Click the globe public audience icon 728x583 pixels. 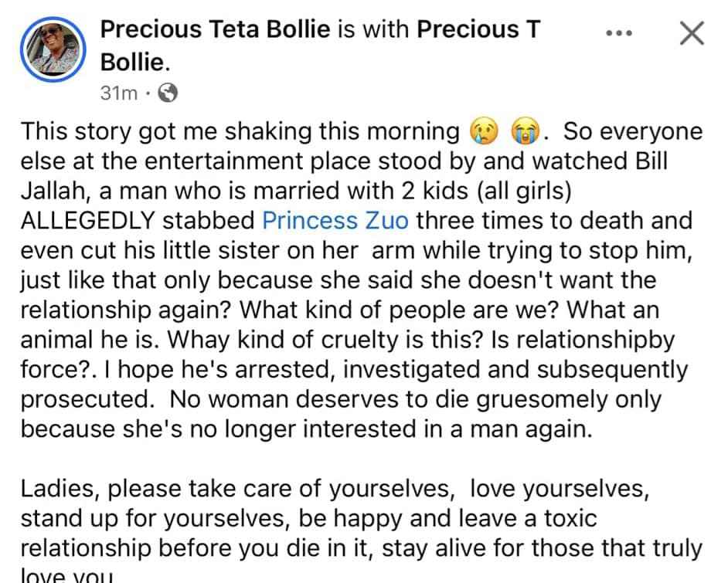[x=168, y=93]
